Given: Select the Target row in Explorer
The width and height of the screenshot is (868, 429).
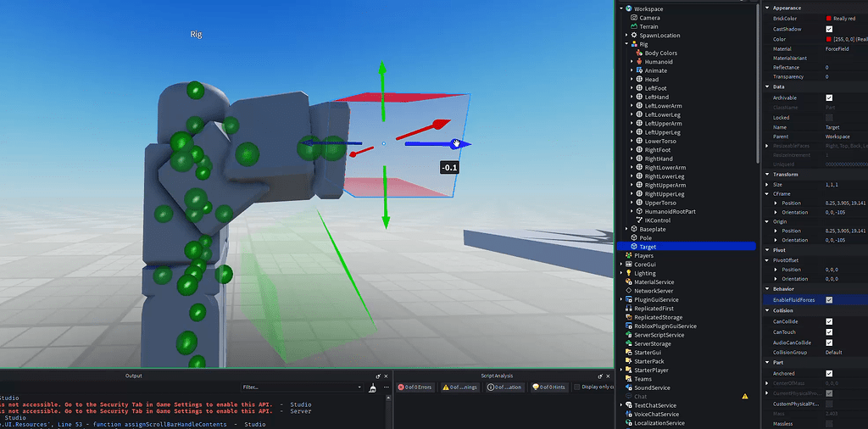Looking at the screenshot, I should [687, 247].
